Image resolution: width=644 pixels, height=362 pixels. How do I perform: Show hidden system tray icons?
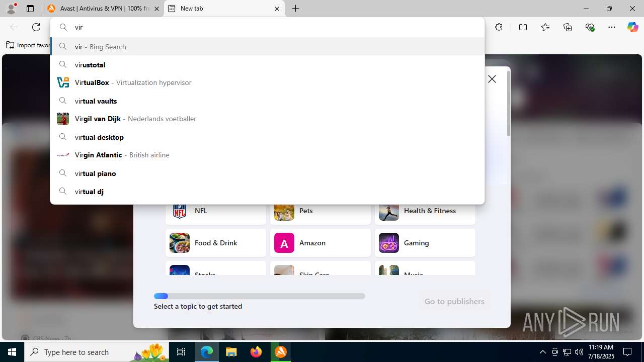542,352
